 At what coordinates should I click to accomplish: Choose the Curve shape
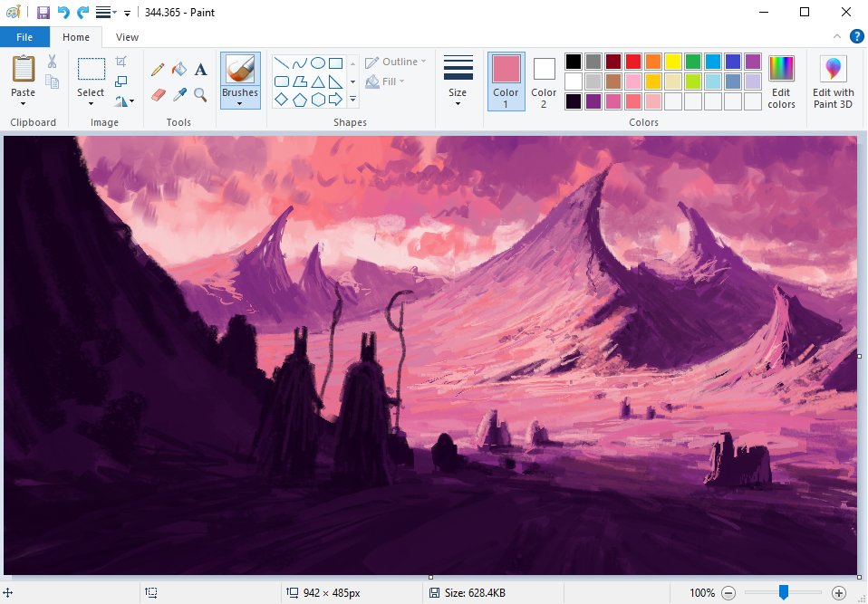pyautogui.click(x=300, y=63)
